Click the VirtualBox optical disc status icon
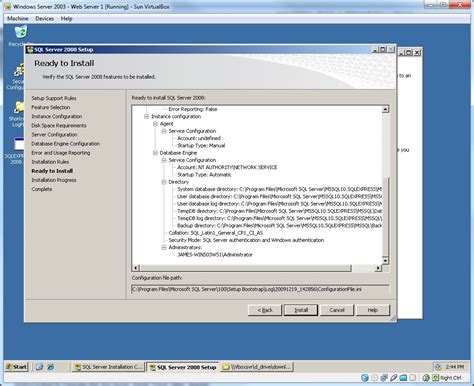474x386 pixels. coord(375,378)
